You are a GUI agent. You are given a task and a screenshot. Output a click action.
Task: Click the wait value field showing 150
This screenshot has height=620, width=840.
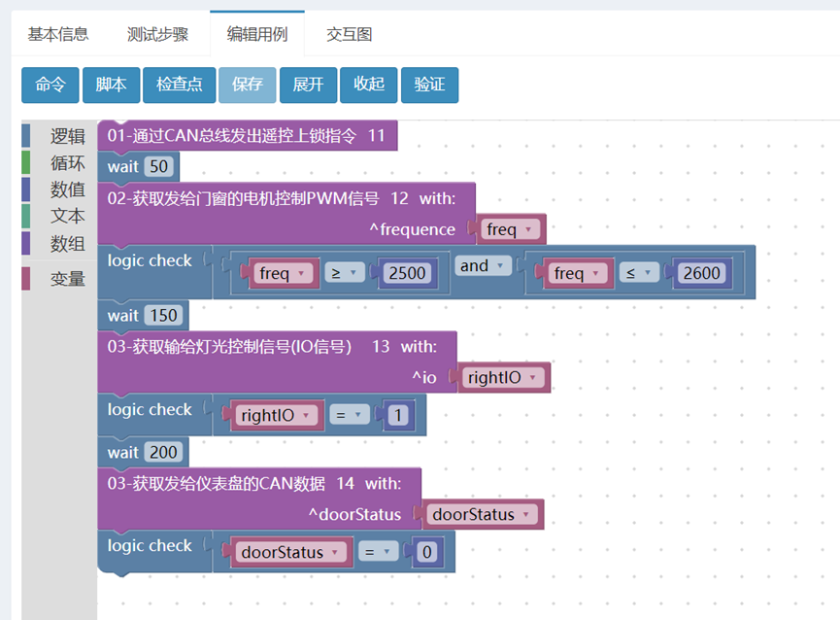coord(163,315)
